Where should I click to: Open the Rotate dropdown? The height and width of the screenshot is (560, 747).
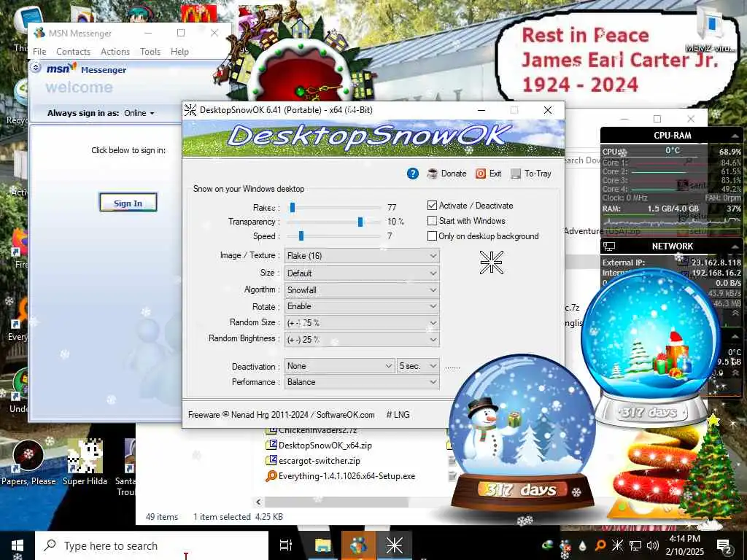362,306
